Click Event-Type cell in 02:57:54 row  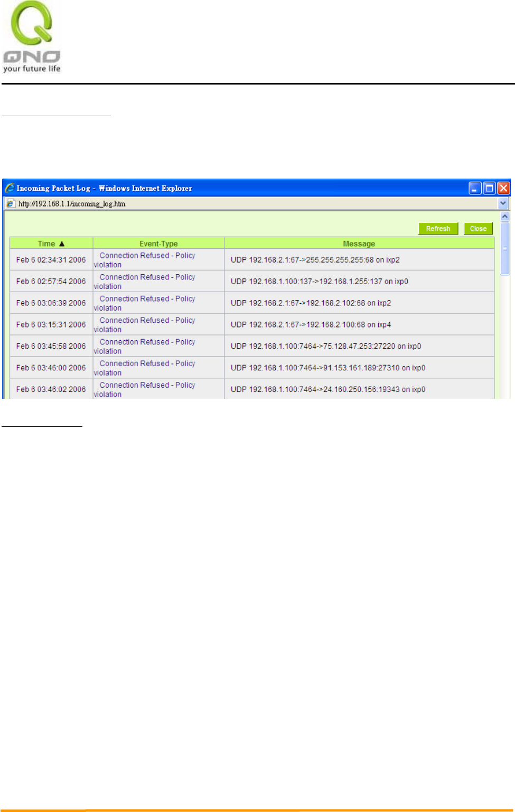[x=158, y=282]
